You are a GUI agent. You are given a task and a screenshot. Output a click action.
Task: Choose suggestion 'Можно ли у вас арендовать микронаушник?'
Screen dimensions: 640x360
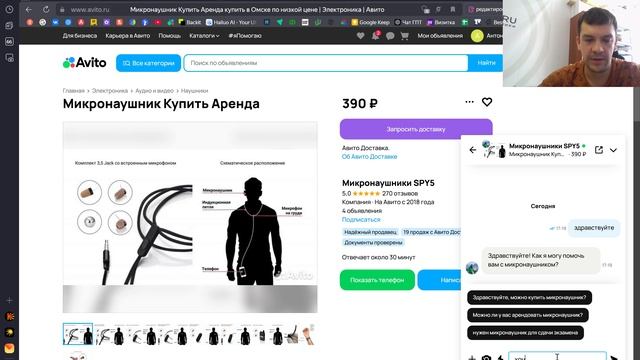coord(528,315)
